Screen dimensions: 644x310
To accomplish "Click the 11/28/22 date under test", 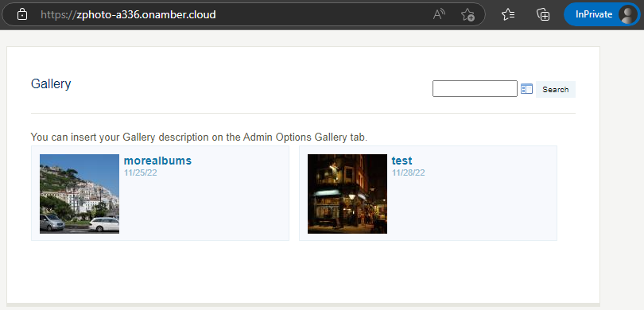I will tap(408, 172).
